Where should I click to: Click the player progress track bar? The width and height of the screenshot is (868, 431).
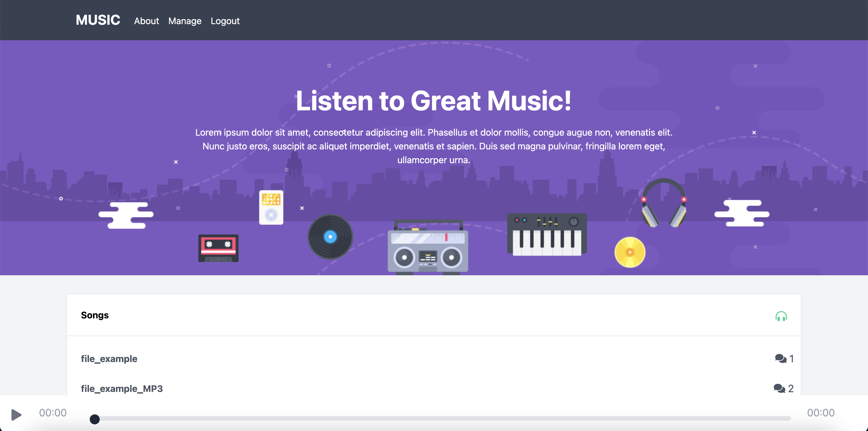[x=440, y=418]
